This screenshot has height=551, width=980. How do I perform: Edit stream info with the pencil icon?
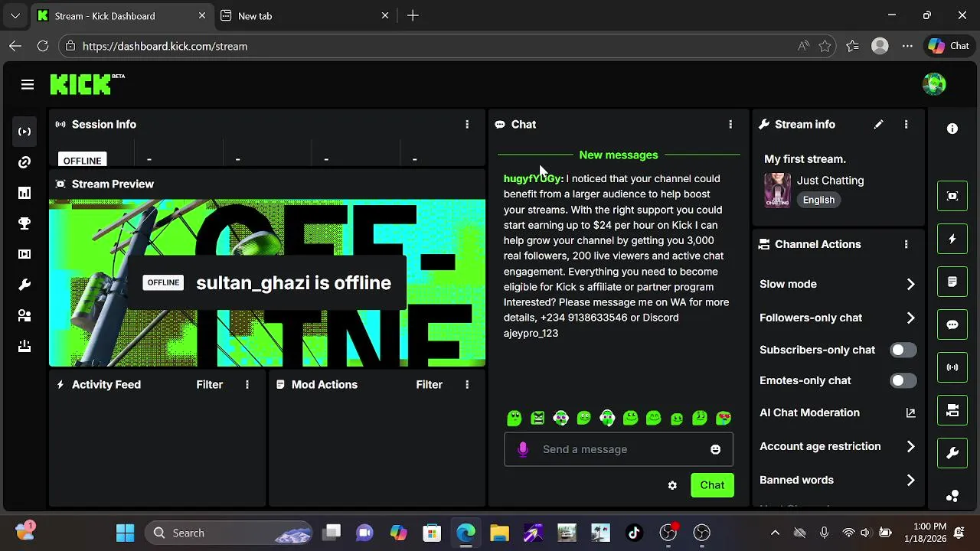[879, 124]
